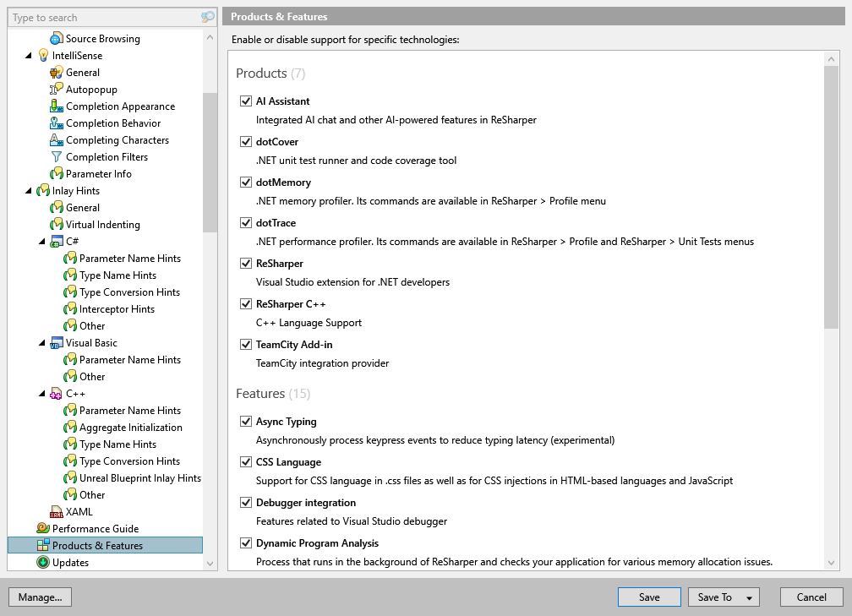Viewport: 852px width, 616px height.
Task: Click the Visual Basic language icon
Action: (x=57, y=343)
